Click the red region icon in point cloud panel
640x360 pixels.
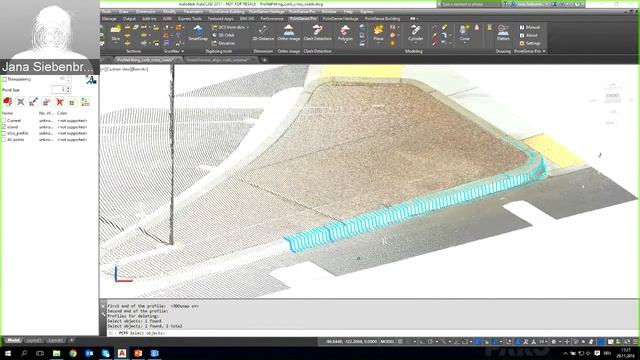click(7, 102)
